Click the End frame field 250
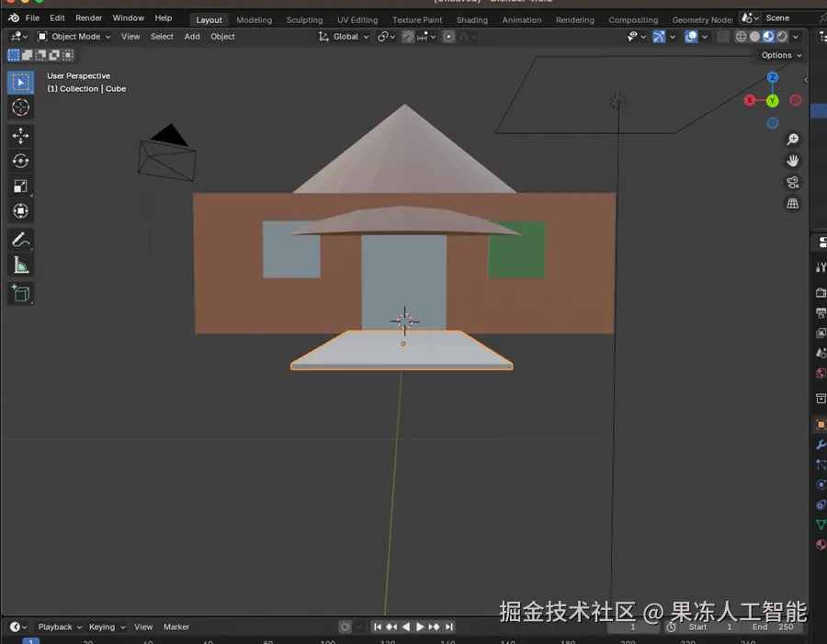The width and height of the screenshot is (827, 644). click(773, 627)
